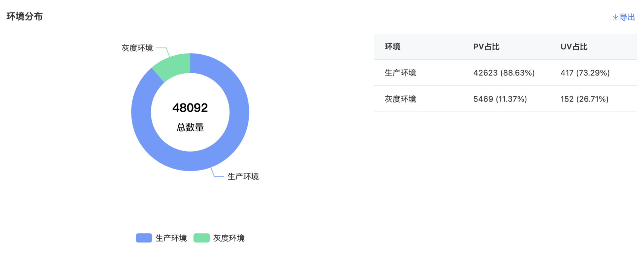Toggle 生产环境 legend blue swatch
This screenshot has height=256, width=644.
144,238
